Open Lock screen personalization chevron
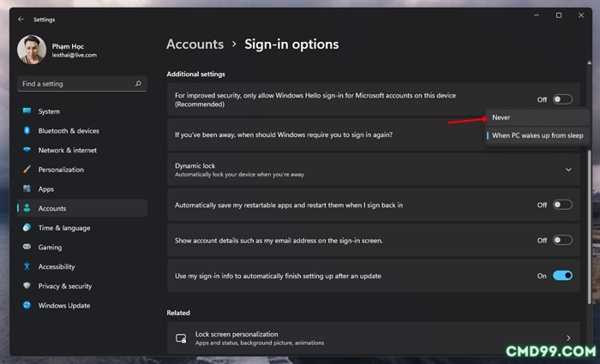Viewport: 600px width, 364px height. [x=568, y=338]
